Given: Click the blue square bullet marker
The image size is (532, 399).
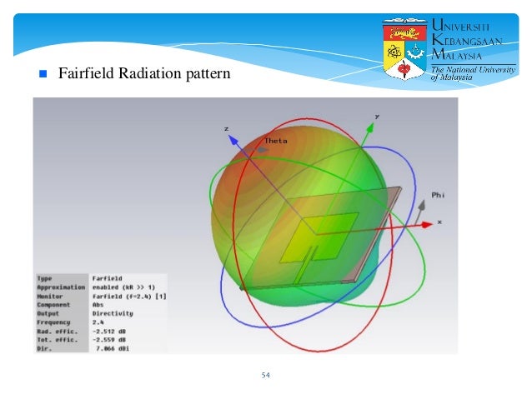Looking at the screenshot, I should click(x=43, y=73).
